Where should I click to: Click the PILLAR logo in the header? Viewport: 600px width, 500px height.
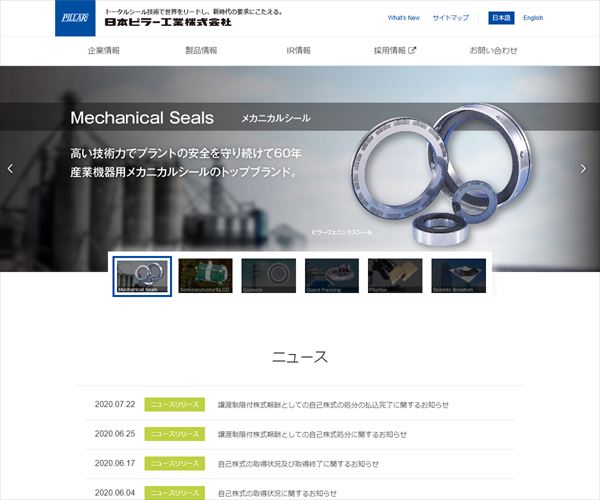tap(75, 18)
